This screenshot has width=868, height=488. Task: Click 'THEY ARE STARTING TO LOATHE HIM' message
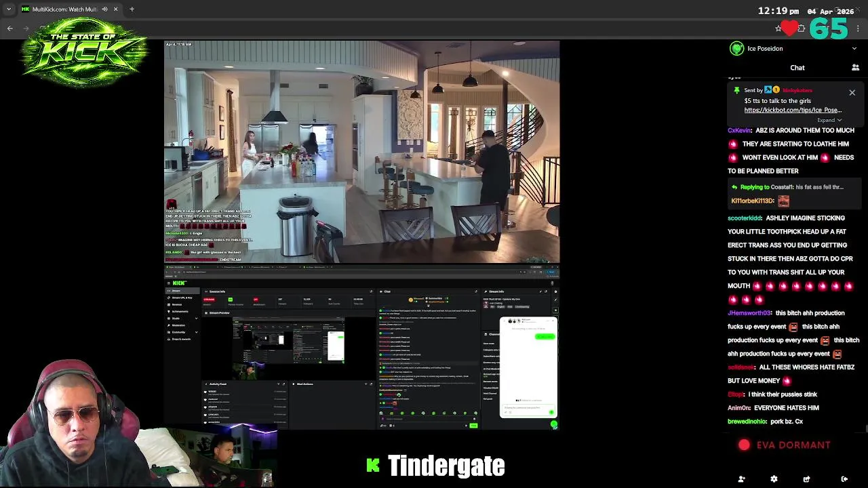click(x=795, y=144)
